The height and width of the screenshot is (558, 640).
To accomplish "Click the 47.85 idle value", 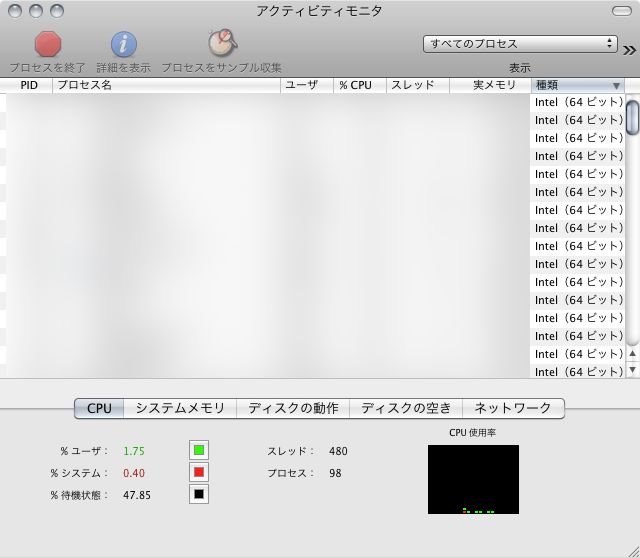I will pos(137,495).
